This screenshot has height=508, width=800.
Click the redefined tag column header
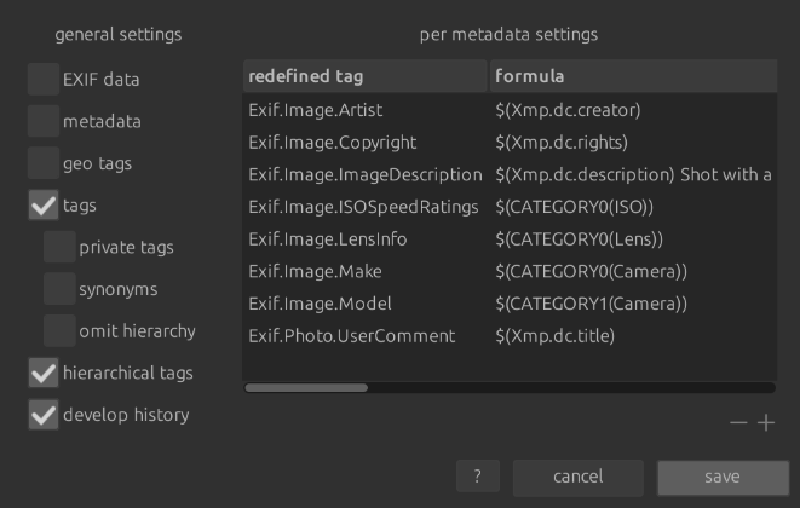point(365,76)
